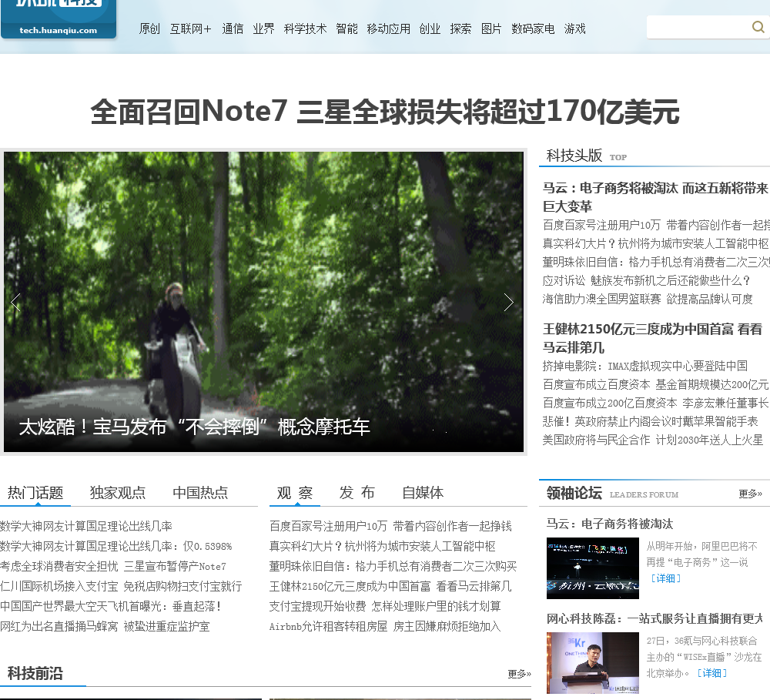Open the 移动应用 navigation item
Viewport: 770px width, 700px height.
click(388, 29)
